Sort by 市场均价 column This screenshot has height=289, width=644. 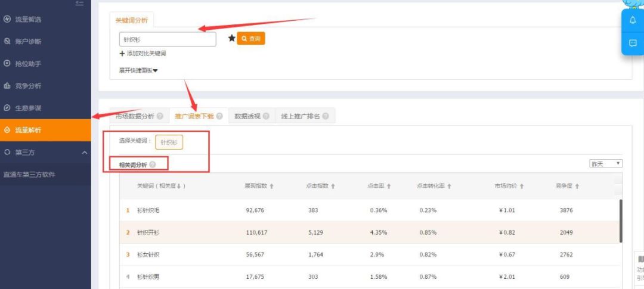click(509, 186)
